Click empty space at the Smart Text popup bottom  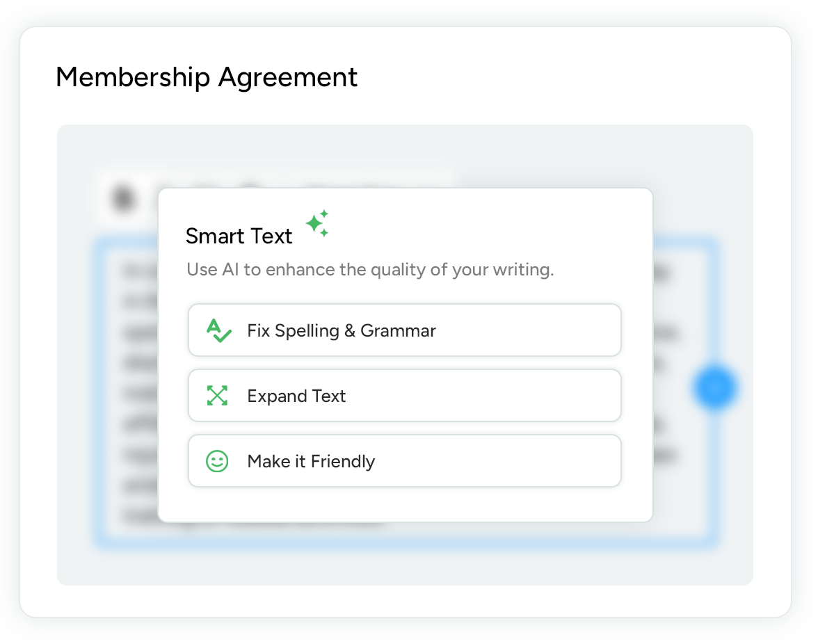tap(405, 505)
